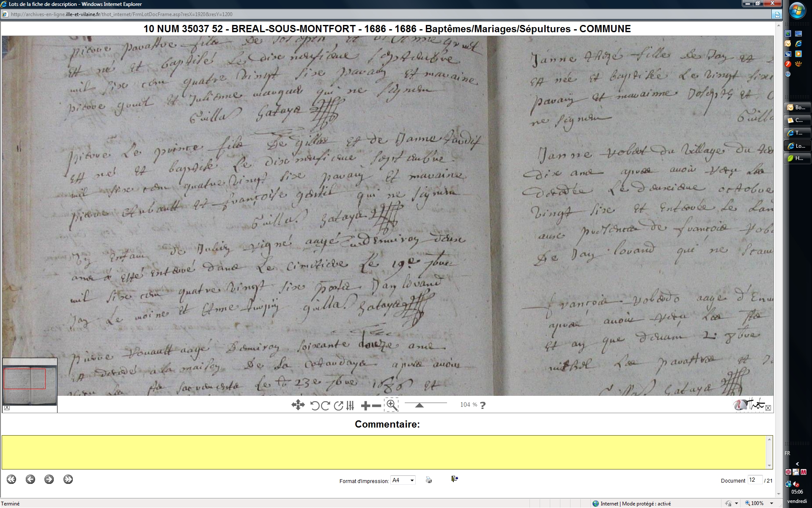Jump to last document page

(68, 479)
